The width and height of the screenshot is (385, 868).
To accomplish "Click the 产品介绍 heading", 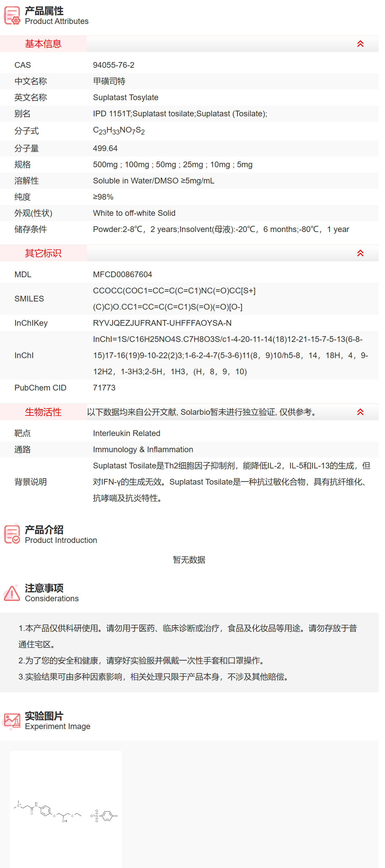I will pyautogui.click(x=44, y=530).
